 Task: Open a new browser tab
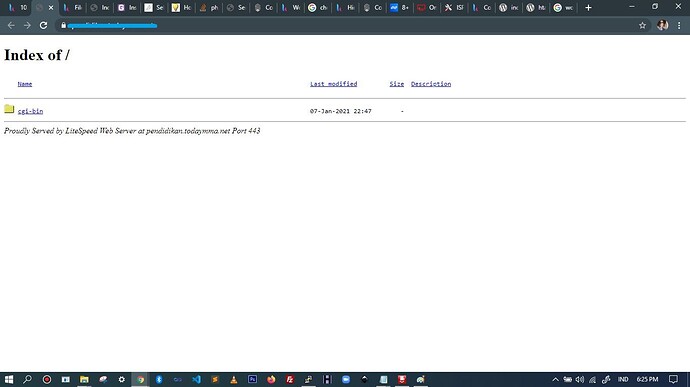pyautogui.click(x=588, y=7)
